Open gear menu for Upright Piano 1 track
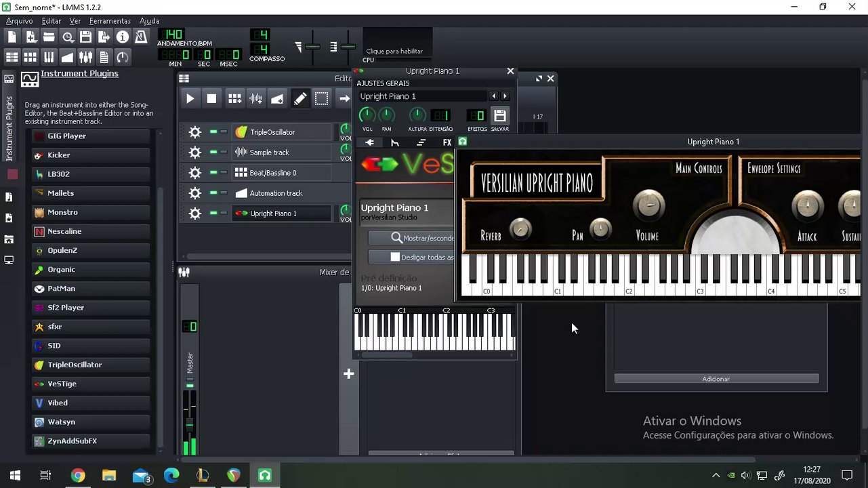 click(195, 213)
